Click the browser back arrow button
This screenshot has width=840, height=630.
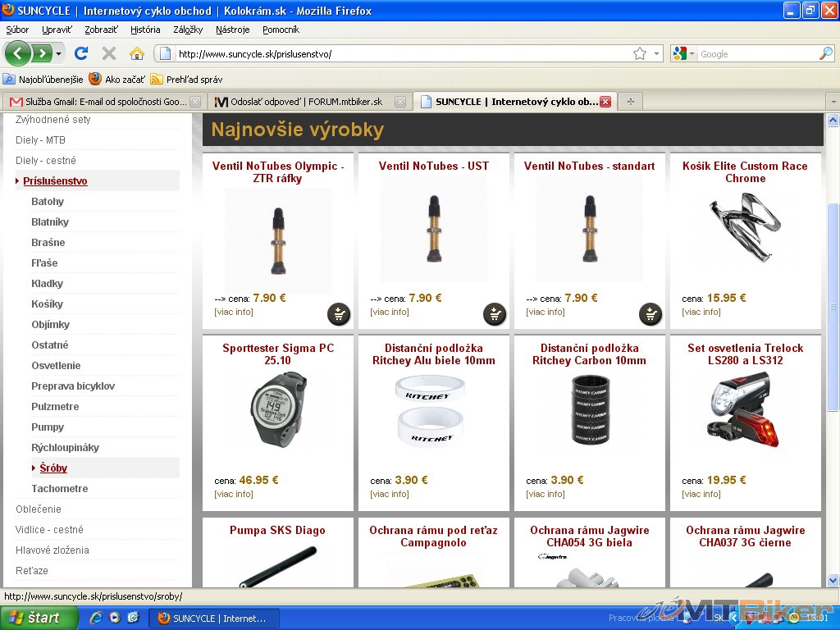[x=18, y=53]
